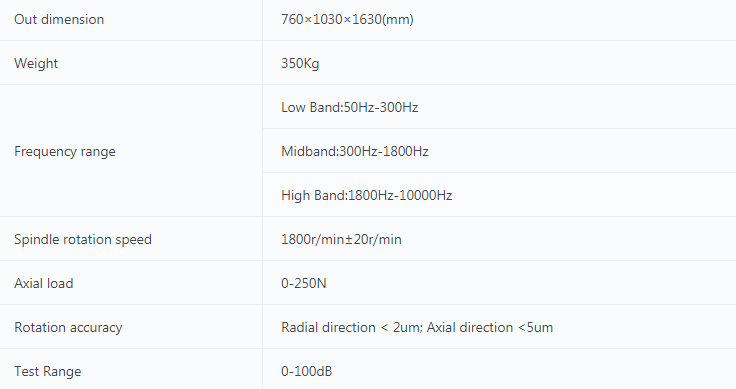Select Midband:300Hz-1800Hz text
Screen dimensions: 736x389
pos(355,151)
